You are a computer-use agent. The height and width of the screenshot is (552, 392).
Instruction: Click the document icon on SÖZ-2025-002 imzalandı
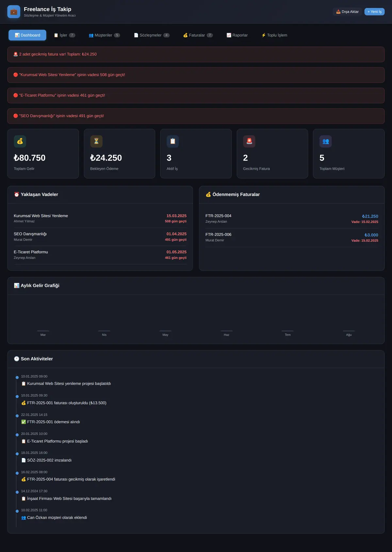pos(24,460)
